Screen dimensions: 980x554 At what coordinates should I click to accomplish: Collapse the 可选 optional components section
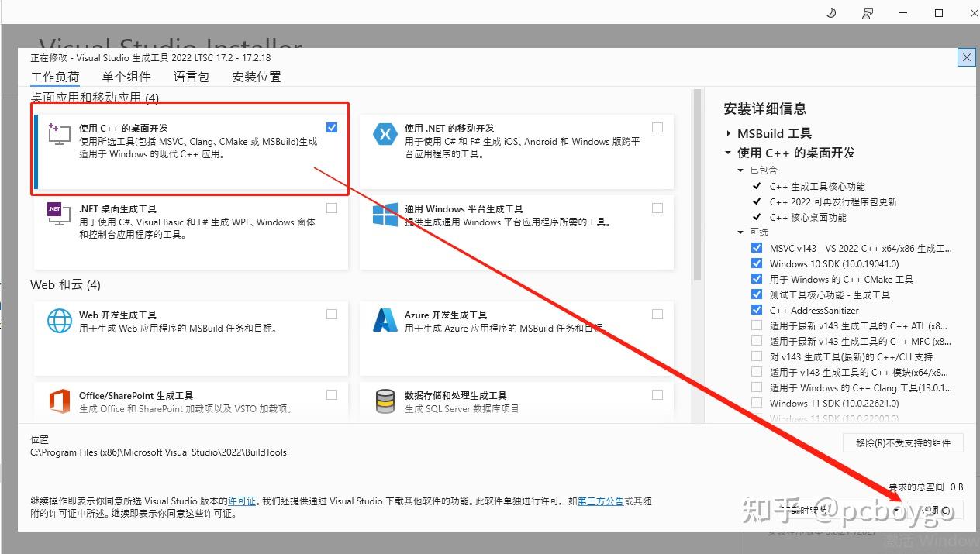click(740, 232)
